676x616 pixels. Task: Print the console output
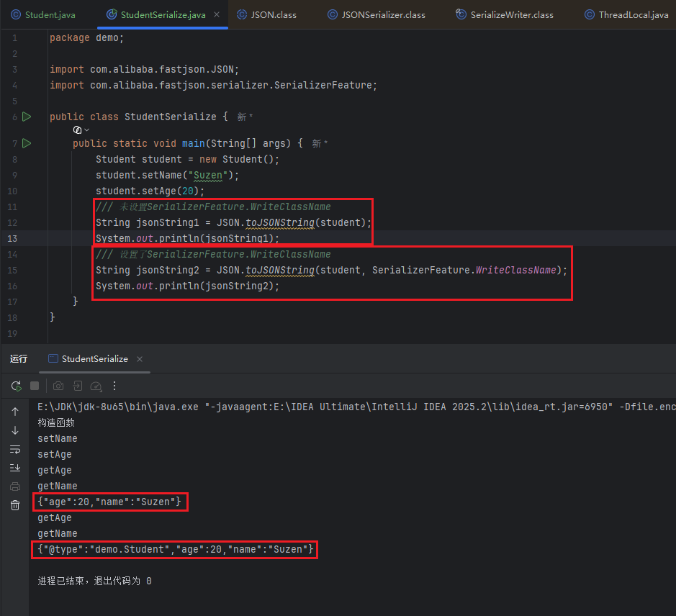(15, 486)
